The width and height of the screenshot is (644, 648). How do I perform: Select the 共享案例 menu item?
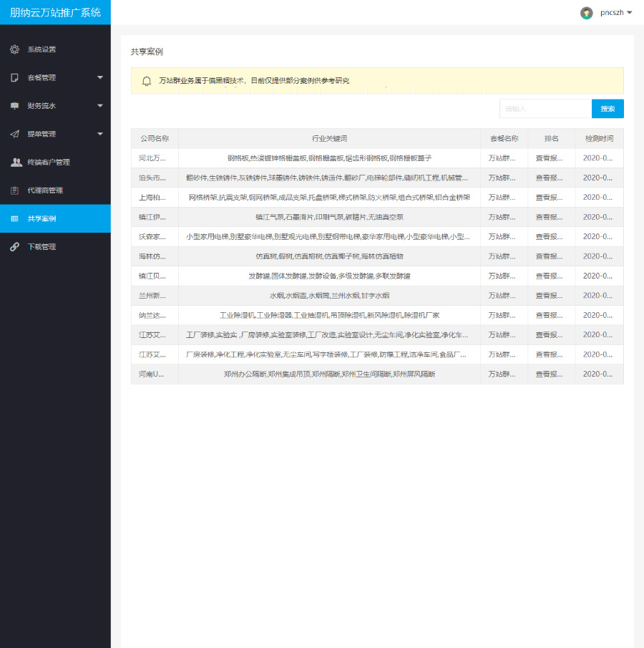(x=42, y=218)
